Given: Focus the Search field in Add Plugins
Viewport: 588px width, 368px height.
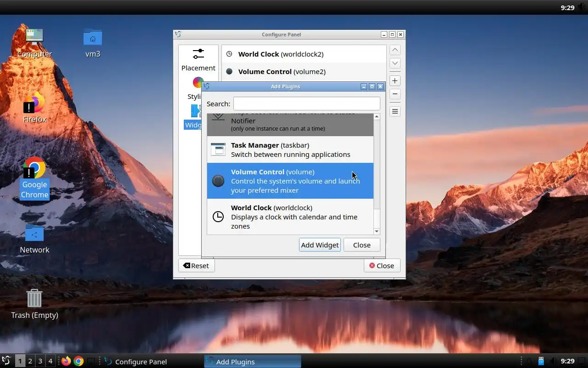Looking at the screenshot, I should (x=306, y=103).
